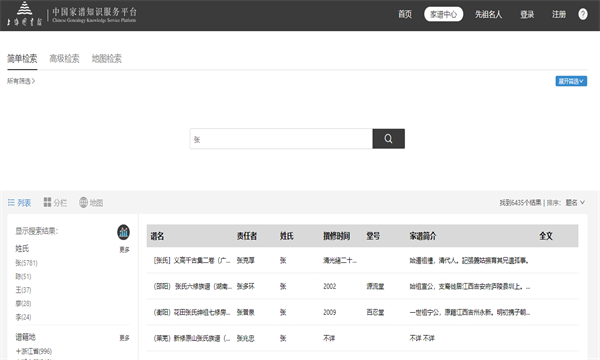The height and width of the screenshot is (360, 600).
Task: Click 注册 in the header
Action: 559,15
